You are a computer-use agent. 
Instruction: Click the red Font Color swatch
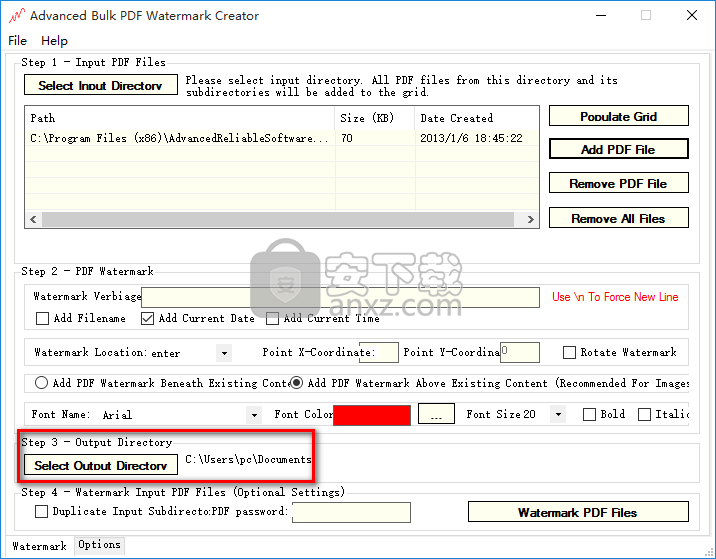pyautogui.click(x=372, y=415)
